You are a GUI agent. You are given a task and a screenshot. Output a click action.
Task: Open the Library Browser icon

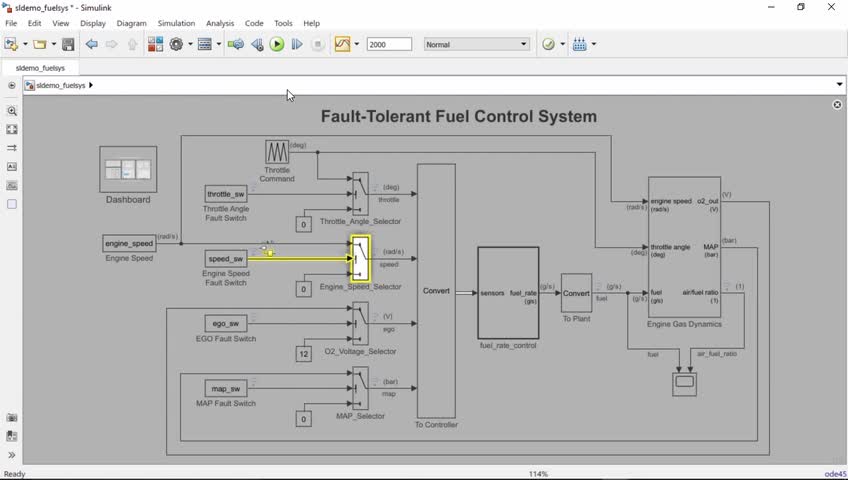click(155, 44)
